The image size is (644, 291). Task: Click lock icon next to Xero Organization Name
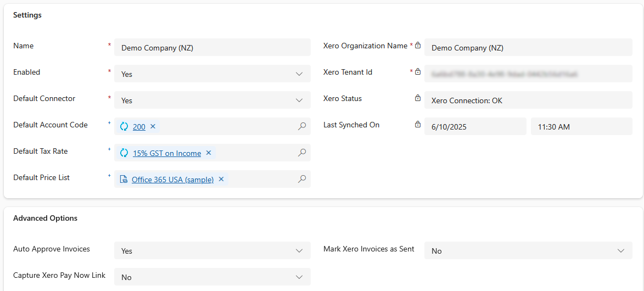418,46
